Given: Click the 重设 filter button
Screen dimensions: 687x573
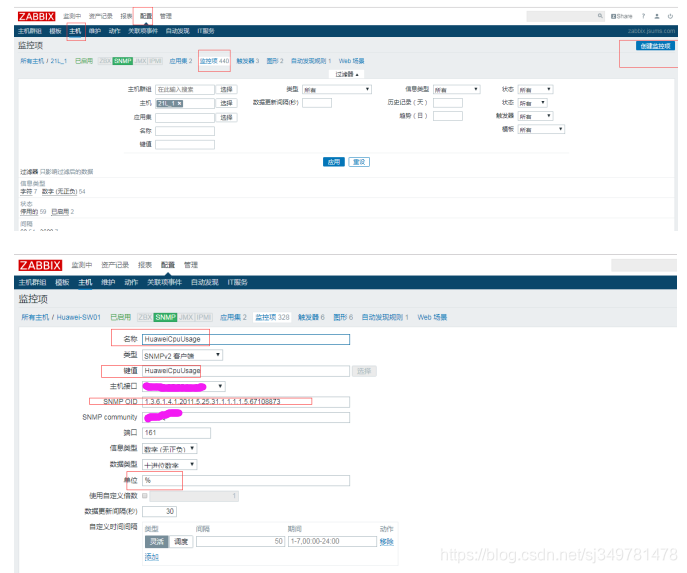Looking at the screenshot, I should click(x=359, y=162).
